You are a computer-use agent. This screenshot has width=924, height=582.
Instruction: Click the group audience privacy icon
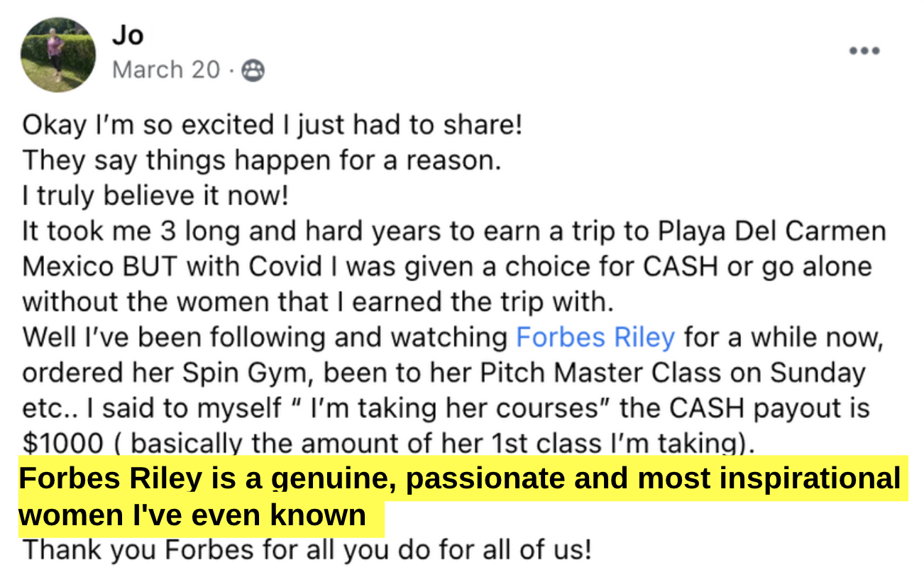(253, 70)
